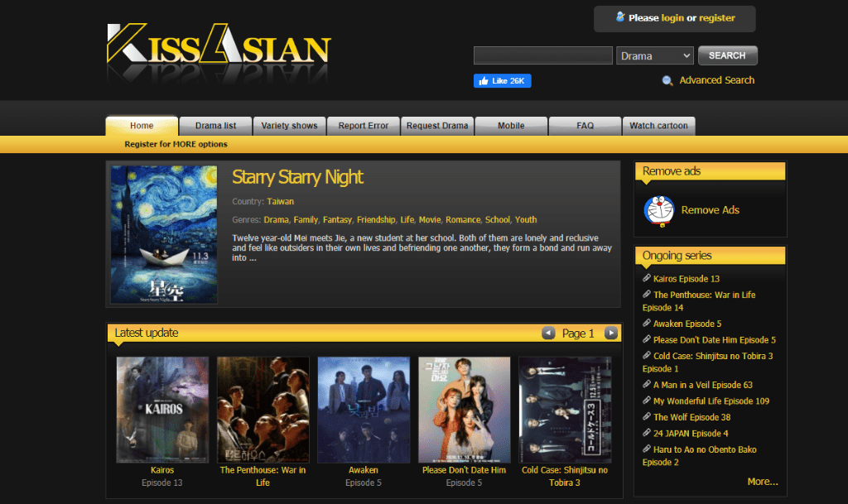848x504 pixels.
Task: Open 24 JAPAN Episode 4
Action: [x=691, y=434]
